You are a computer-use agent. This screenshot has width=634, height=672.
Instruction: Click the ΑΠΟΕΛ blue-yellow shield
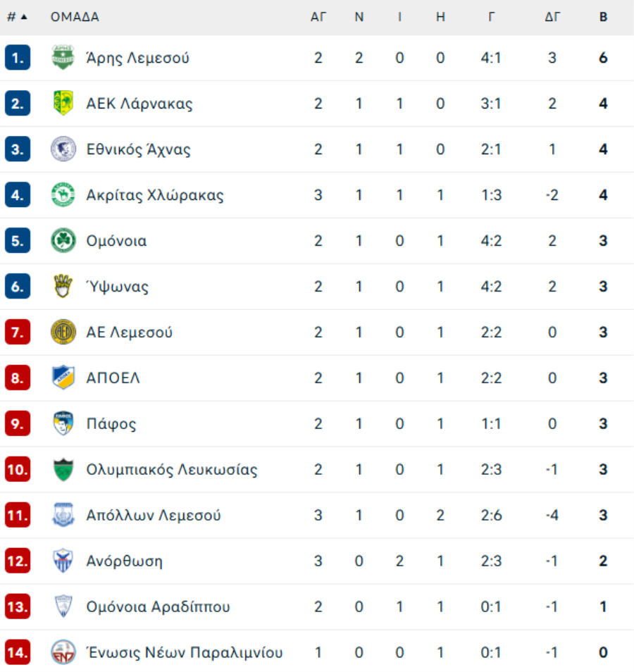63,378
